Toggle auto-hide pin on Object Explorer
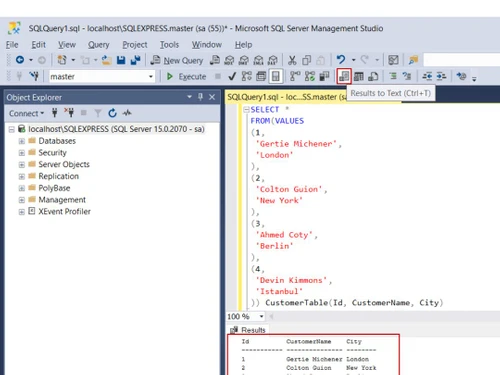This screenshot has width=500, height=375. click(x=200, y=97)
